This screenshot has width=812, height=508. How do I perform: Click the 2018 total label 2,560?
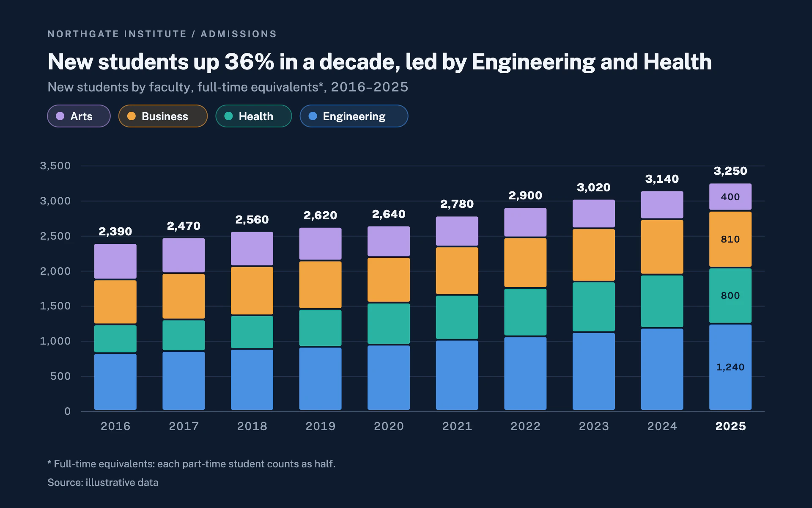pyautogui.click(x=252, y=220)
